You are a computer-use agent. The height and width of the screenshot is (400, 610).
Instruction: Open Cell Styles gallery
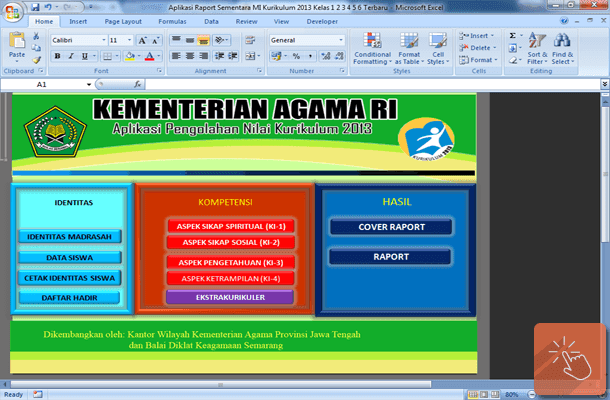click(438, 48)
